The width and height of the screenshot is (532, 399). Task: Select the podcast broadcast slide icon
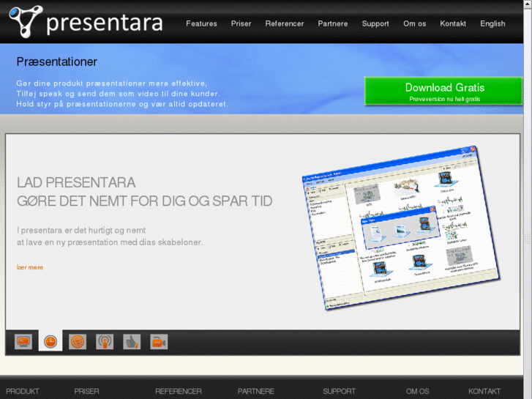(105, 341)
